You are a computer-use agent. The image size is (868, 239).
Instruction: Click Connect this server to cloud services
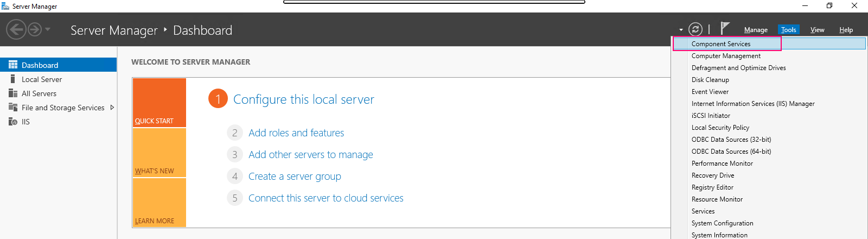point(326,198)
